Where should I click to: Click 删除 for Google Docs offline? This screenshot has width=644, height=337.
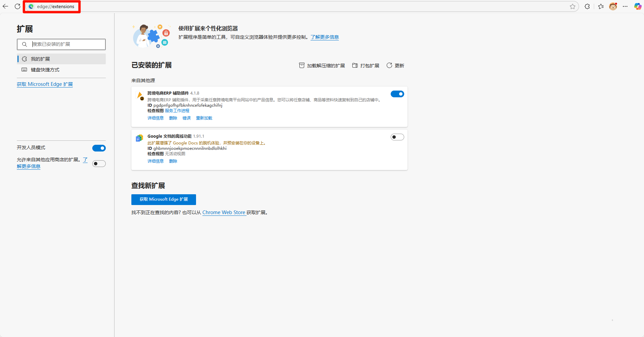[x=173, y=161]
